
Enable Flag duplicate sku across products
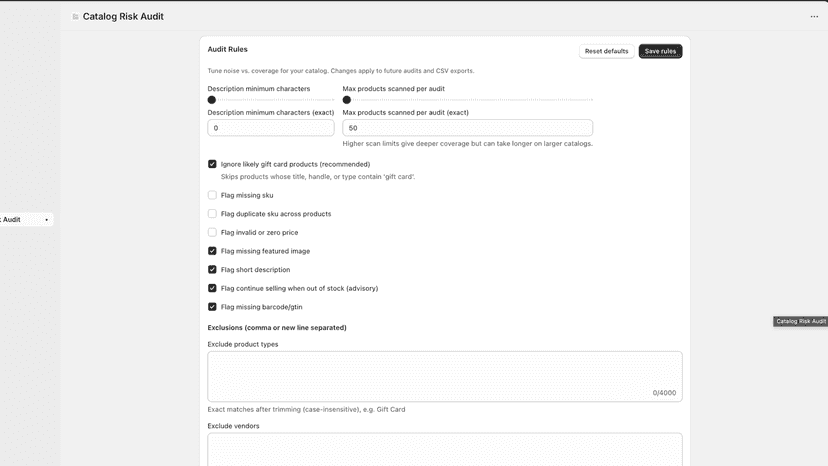pyautogui.click(x=212, y=214)
